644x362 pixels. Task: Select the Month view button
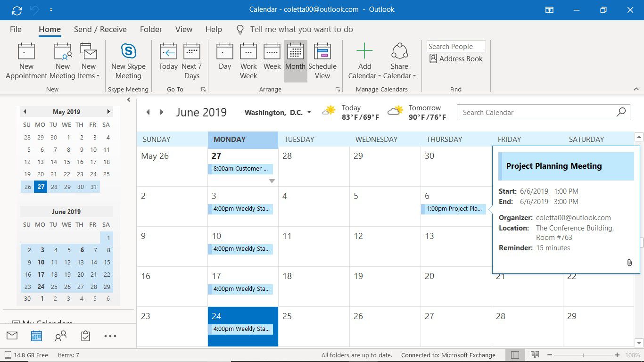296,61
